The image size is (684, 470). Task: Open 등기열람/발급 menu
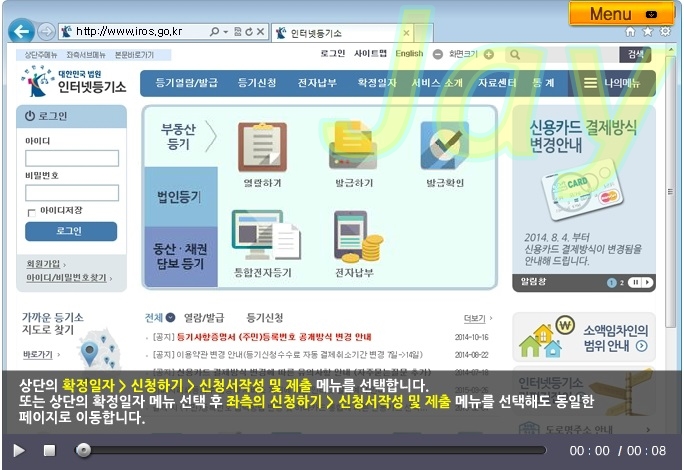pyautogui.click(x=187, y=82)
